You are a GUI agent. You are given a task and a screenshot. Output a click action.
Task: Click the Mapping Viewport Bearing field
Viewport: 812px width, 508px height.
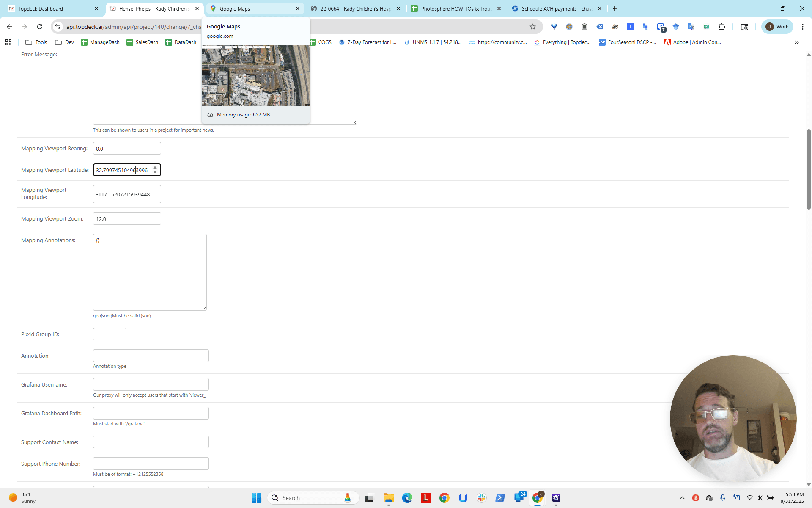point(127,148)
